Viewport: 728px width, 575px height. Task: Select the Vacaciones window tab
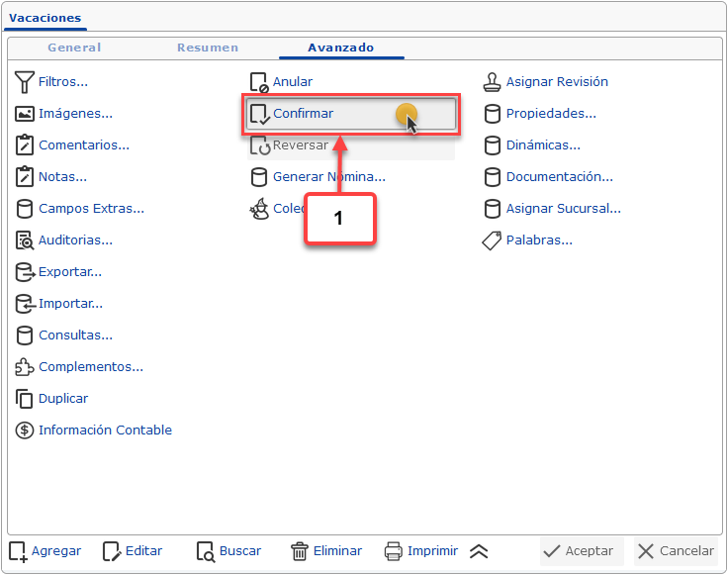pyautogui.click(x=45, y=18)
